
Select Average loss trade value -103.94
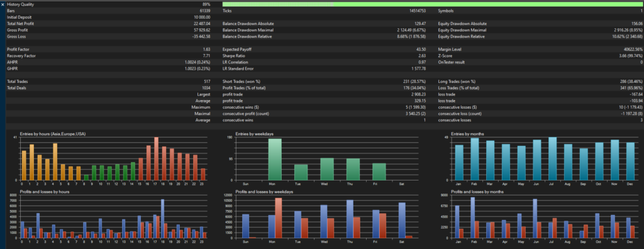(637, 101)
